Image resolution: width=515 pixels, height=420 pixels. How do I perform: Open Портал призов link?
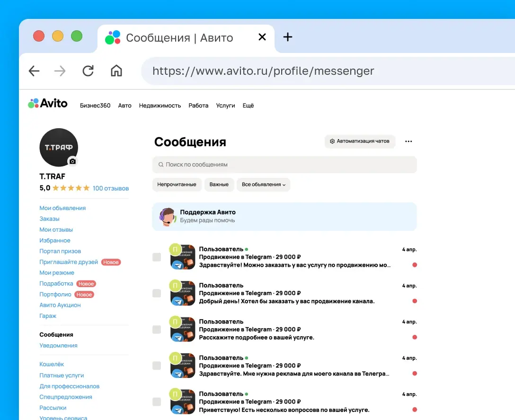(x=60, y=251)
